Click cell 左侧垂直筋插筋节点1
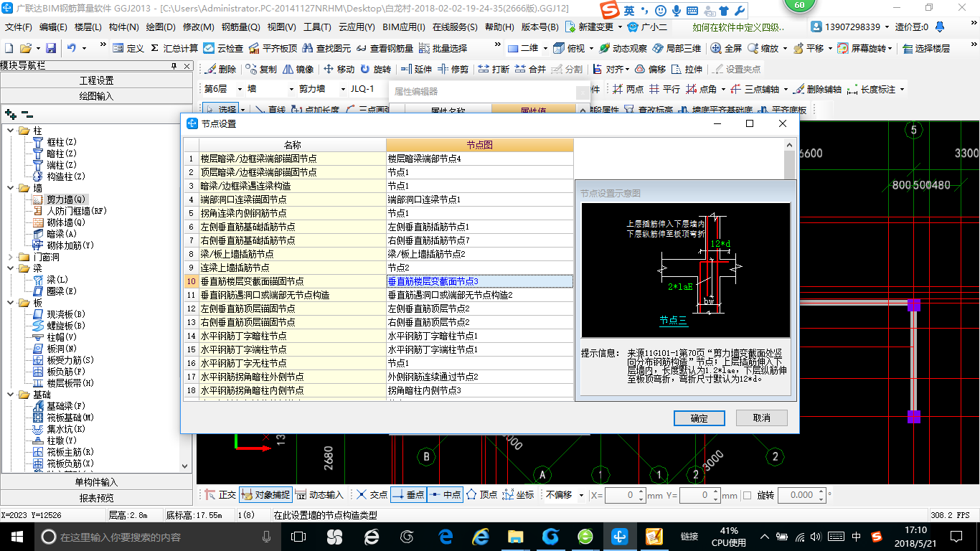 click(479, 227)
